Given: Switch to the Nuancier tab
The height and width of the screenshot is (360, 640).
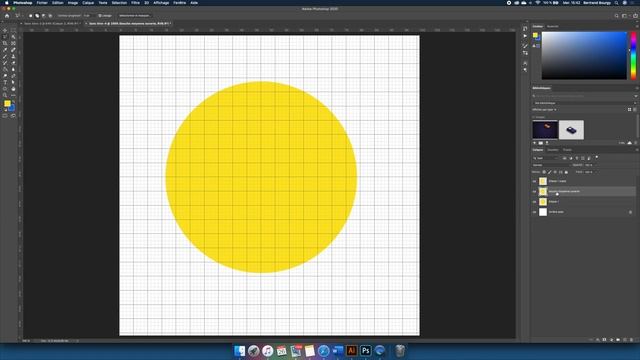Looking at the screenshot, I should coord(553,26).
